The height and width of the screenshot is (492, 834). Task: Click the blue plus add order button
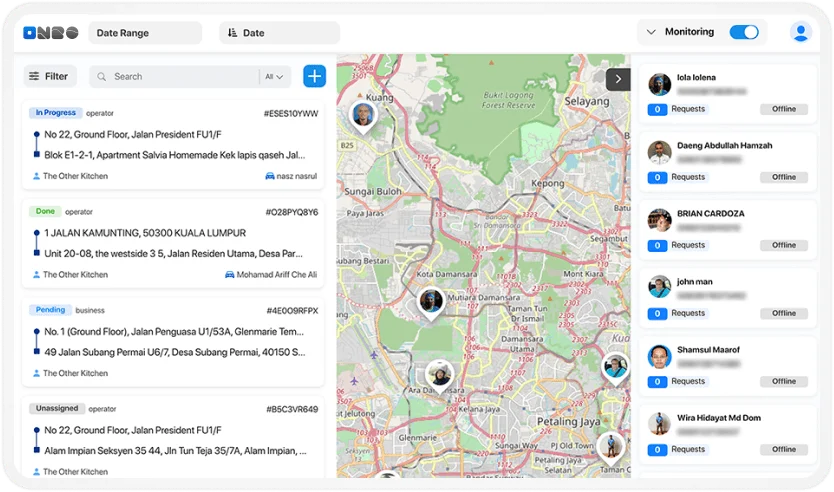[314, 76]
